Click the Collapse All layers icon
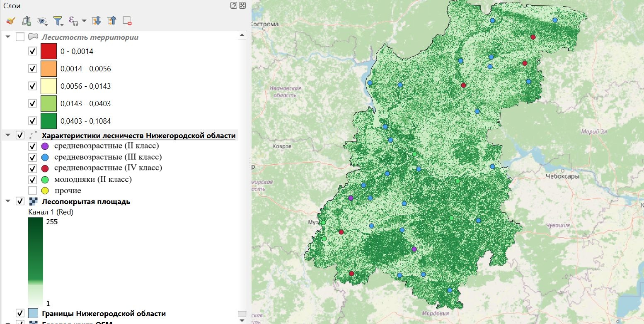The image size is (644, 324). pos(111,20)
